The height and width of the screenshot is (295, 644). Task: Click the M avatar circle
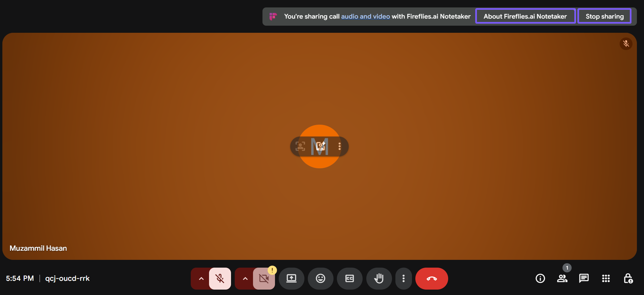click(319, 146)
